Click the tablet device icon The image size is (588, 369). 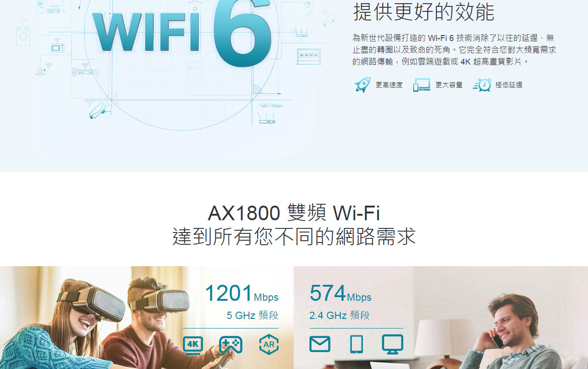357,344
